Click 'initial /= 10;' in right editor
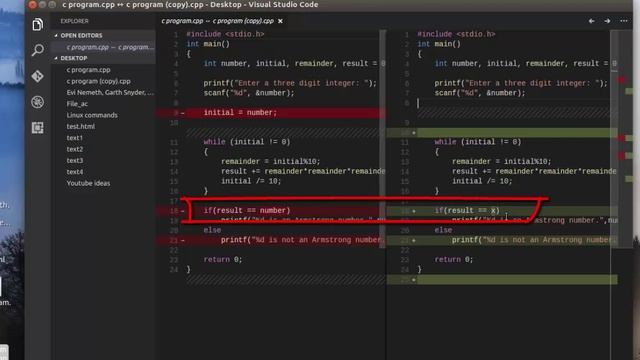The width and height of the screenshot is (640, 360). pyautogui.click(x=482, y=181)
